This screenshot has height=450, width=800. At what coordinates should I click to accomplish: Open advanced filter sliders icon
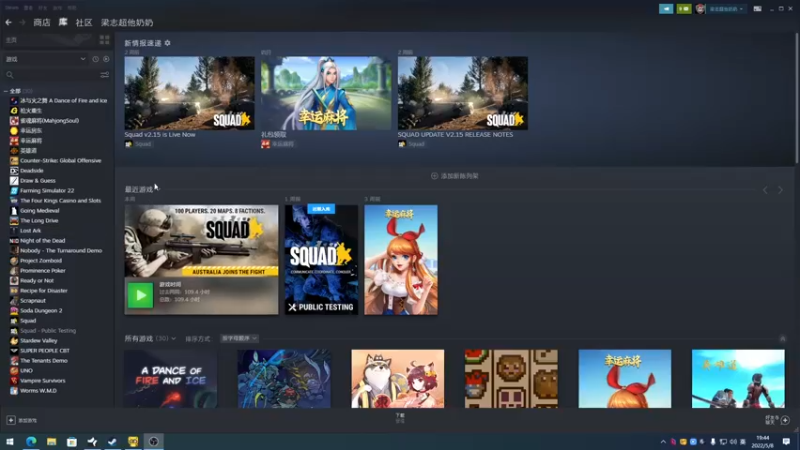105,75
